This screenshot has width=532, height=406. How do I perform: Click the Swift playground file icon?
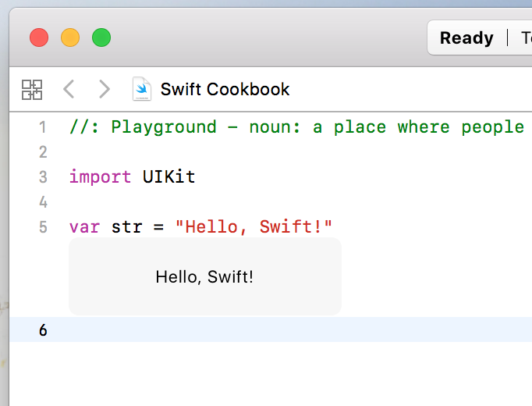tap(142, 89)
